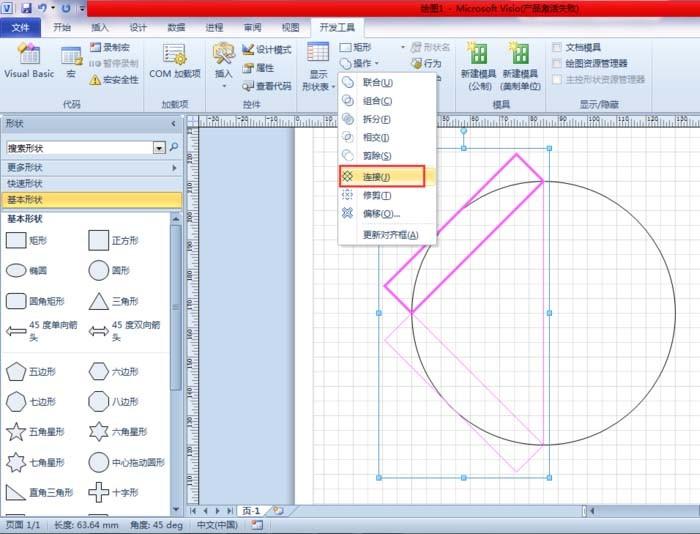Open the rectangle tool dropdown arrow
The width and height of the screenshot is (700, 534).
[403, 47]
